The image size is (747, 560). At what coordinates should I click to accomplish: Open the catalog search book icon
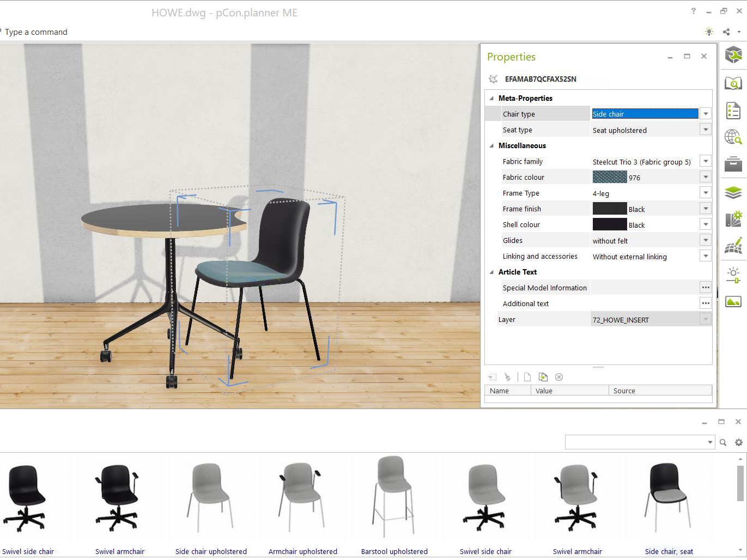point(733,83)
